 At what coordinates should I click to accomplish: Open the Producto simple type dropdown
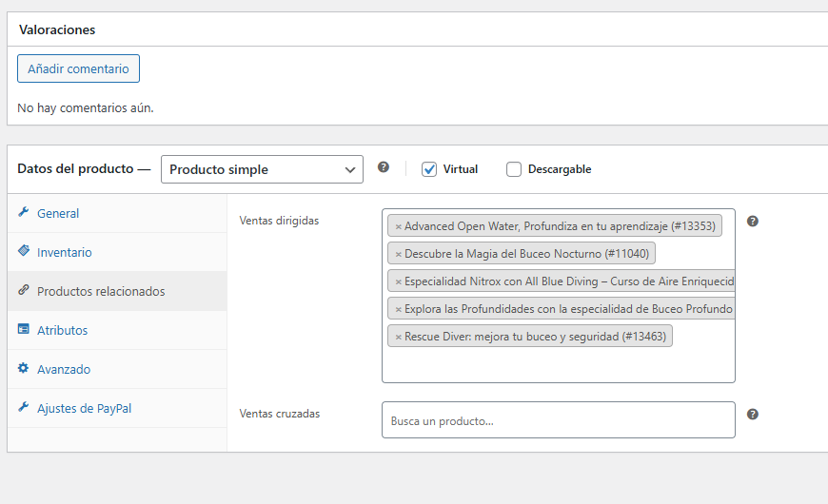click(262, 169)
